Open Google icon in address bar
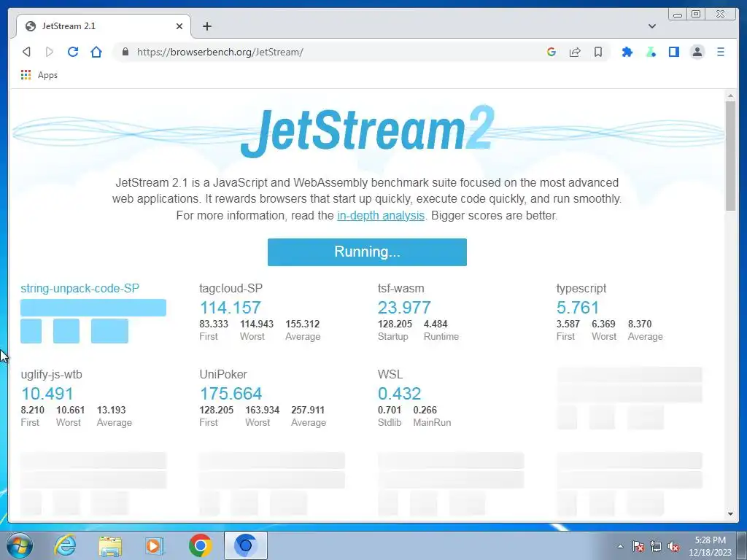747x560 pixels. click(x=551, y=52)
